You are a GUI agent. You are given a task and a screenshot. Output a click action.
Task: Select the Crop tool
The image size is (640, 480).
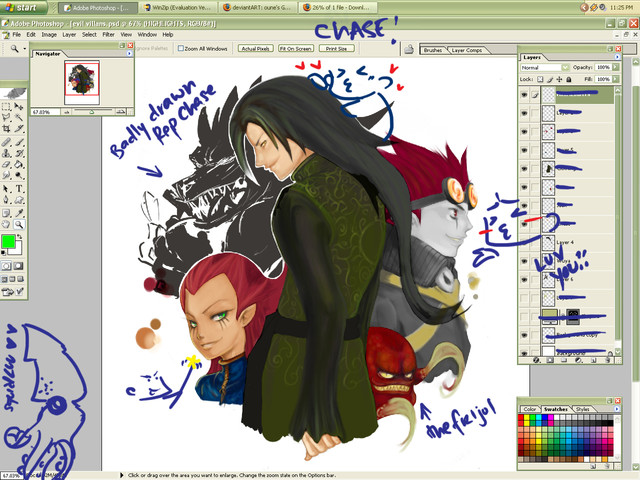click(x=6, y=129)
